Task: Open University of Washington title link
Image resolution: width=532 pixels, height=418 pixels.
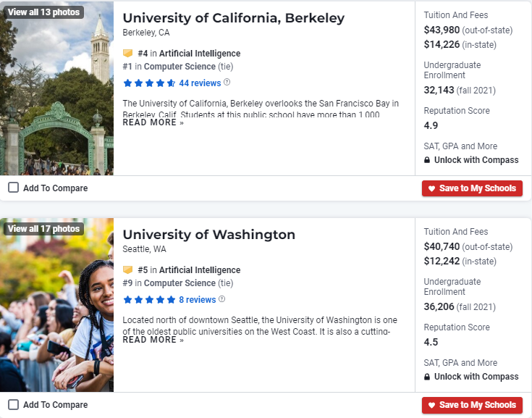Action: 208,235
